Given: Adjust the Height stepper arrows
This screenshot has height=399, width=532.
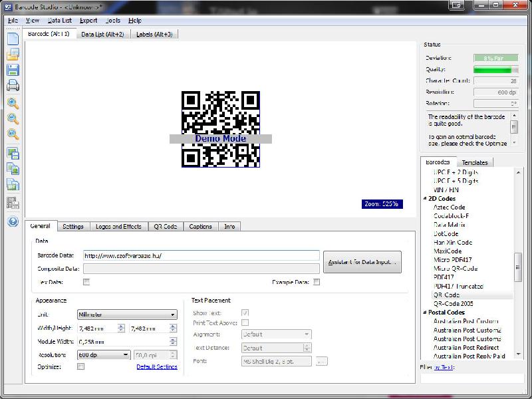Looking at the screenshot, I should coord(173,328).
